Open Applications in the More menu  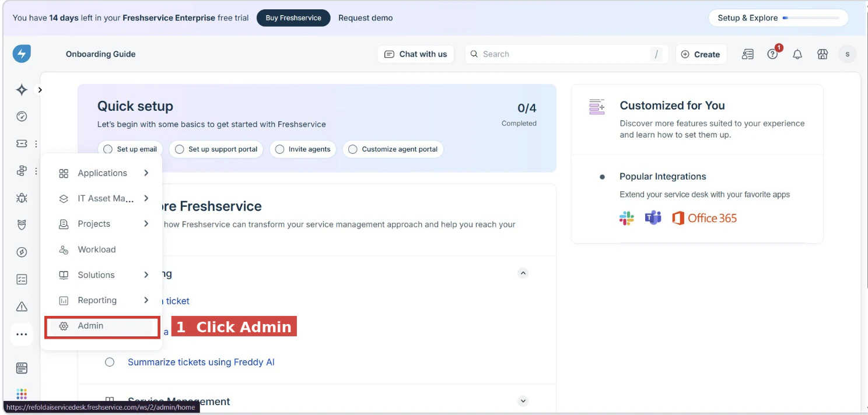102,173
